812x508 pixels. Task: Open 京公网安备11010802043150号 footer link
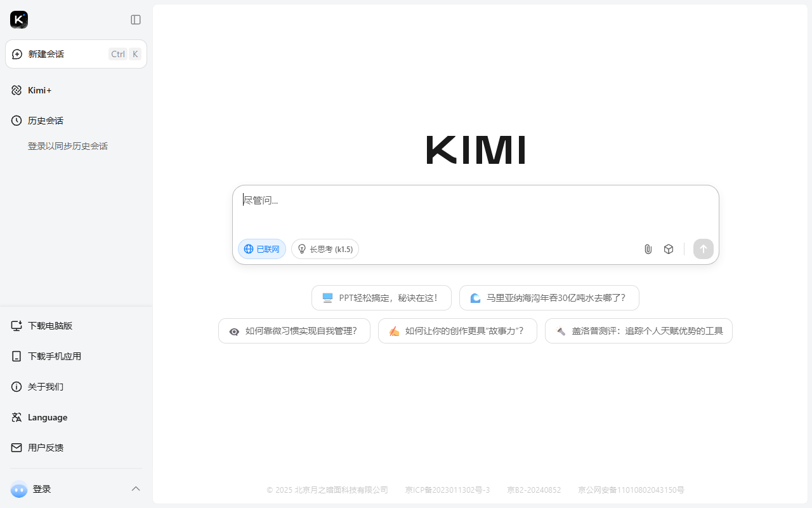(631, 490)
